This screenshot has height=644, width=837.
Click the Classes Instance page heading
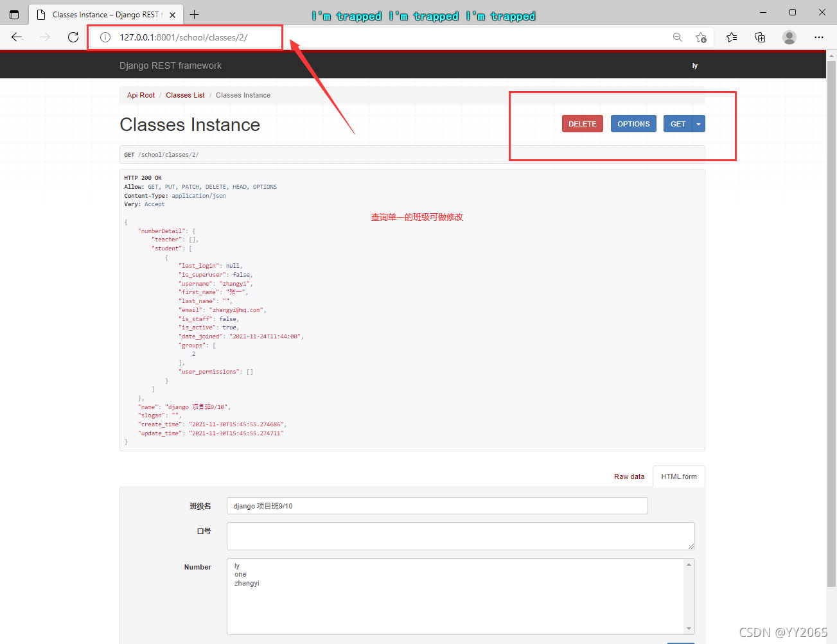(x=189, y=125)
